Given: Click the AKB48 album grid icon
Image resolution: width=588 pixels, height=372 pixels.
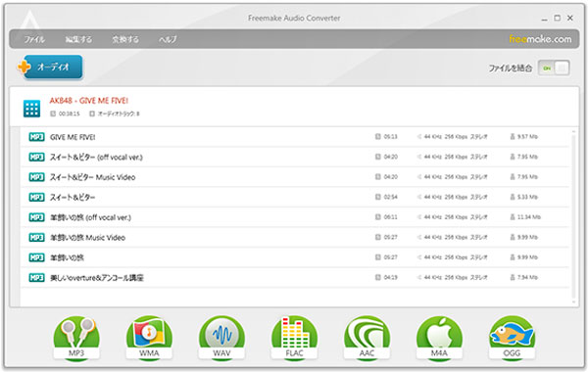Looking at the screenshot, I should (31, 109).
